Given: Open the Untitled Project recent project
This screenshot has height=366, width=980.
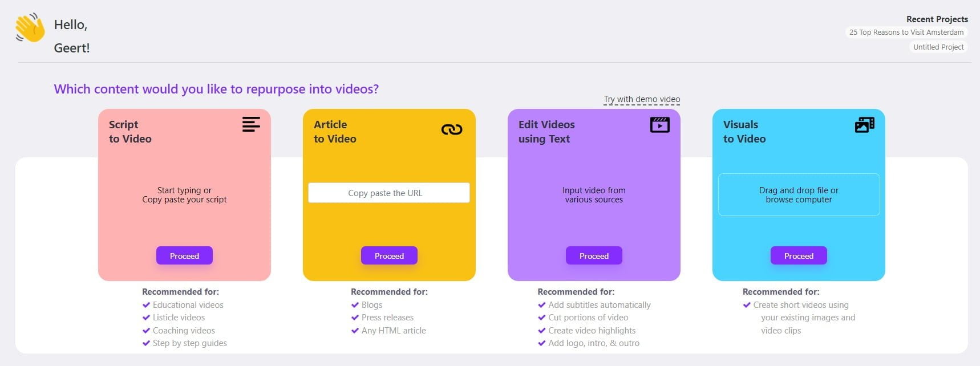Looking at the screenshot, I should 938,47.
